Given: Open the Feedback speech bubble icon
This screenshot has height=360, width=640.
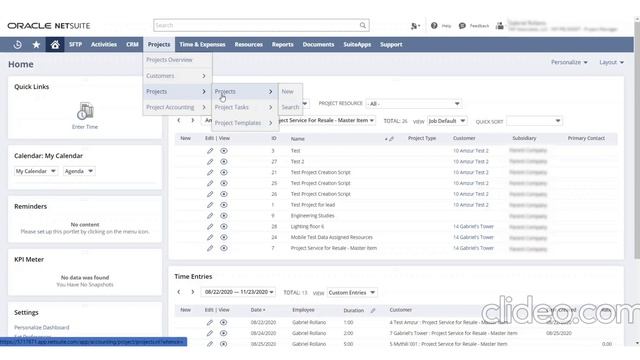Looking at the screenshot, I should tap(462, 26).
